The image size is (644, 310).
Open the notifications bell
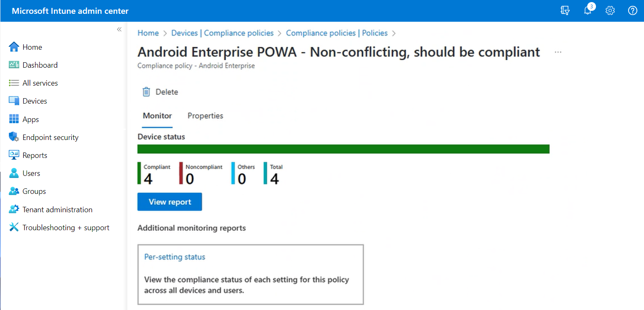[x=588, y=10]
